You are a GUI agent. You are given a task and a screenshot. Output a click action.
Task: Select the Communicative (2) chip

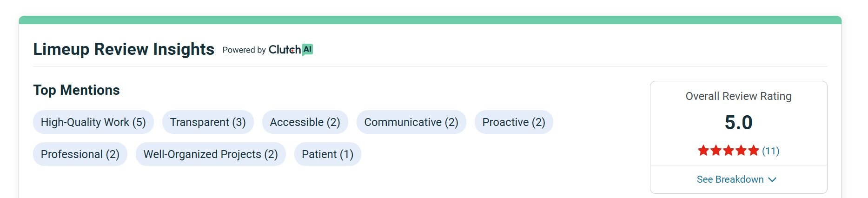pos(411,122)
